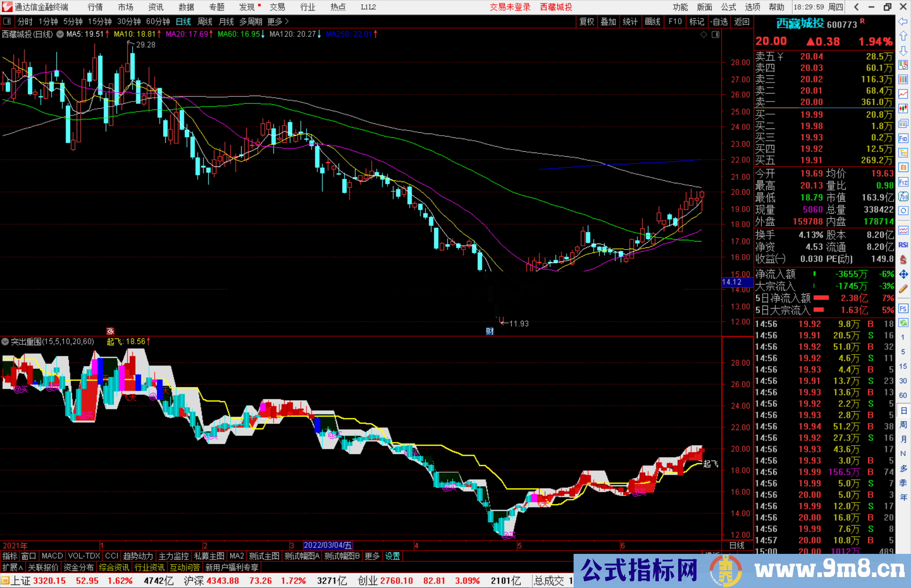Click the 复权 button
Image resolution: width=911 pixels, height=588 pixels.
[587, 21]
